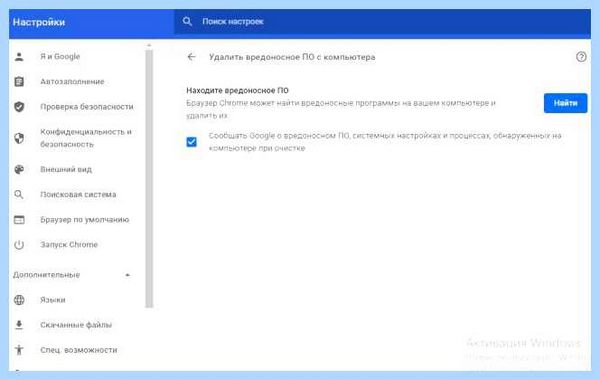Click the Дополнительные section label
The height and width of the screenshot is (380, 600).
coord(47,275)
